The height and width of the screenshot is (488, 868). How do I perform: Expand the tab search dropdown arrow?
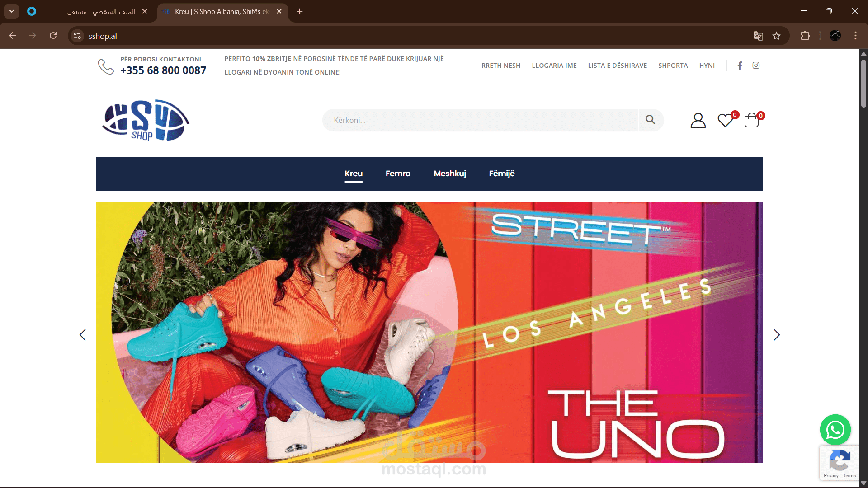pos(12,11)
